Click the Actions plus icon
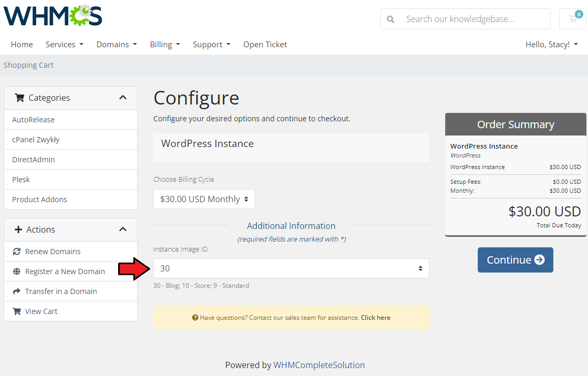 pyautogui.click(x=18, y=229)
